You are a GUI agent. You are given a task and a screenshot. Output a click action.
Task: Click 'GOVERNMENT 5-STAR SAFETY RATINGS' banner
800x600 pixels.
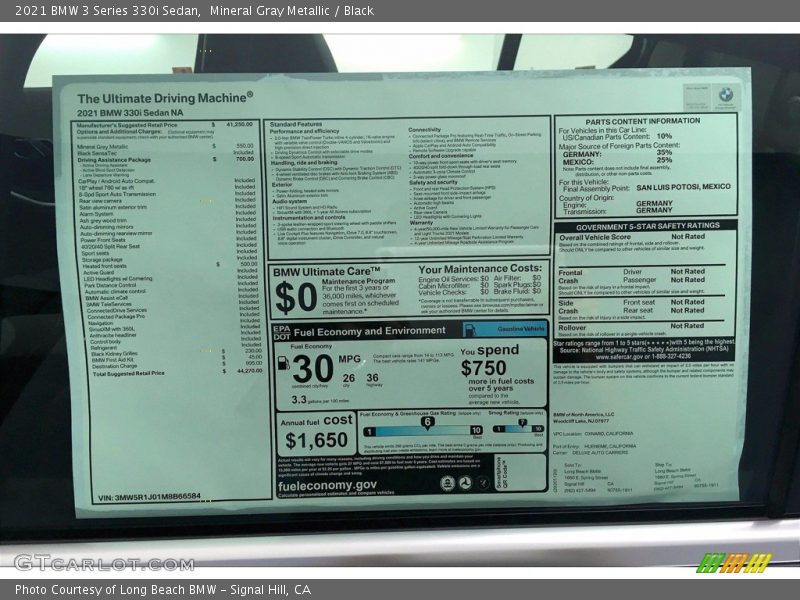(647, 226)
